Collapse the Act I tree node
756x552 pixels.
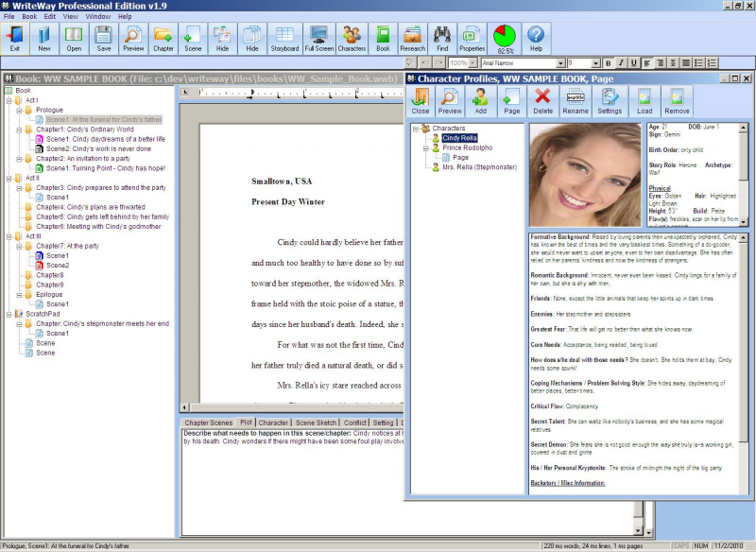(x=9, y=100)
